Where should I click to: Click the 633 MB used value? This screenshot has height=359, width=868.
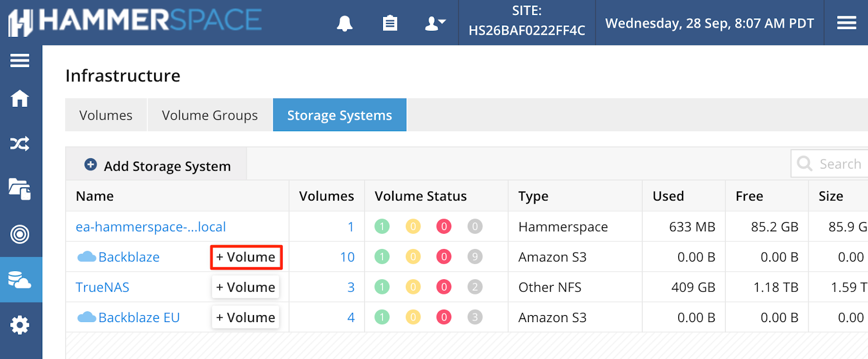click(692, 227)
